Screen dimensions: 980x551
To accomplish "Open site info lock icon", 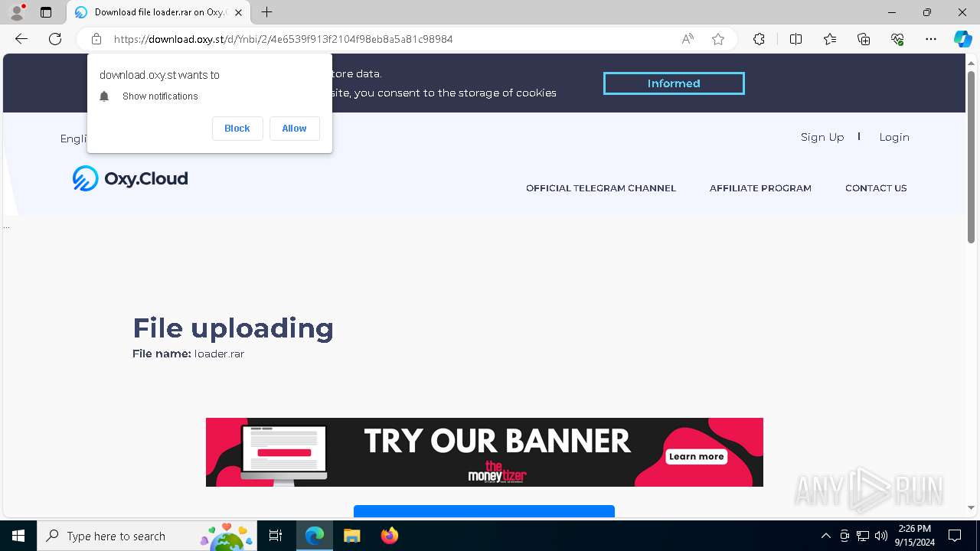I will pyautogui.click(x=96, y=39).
